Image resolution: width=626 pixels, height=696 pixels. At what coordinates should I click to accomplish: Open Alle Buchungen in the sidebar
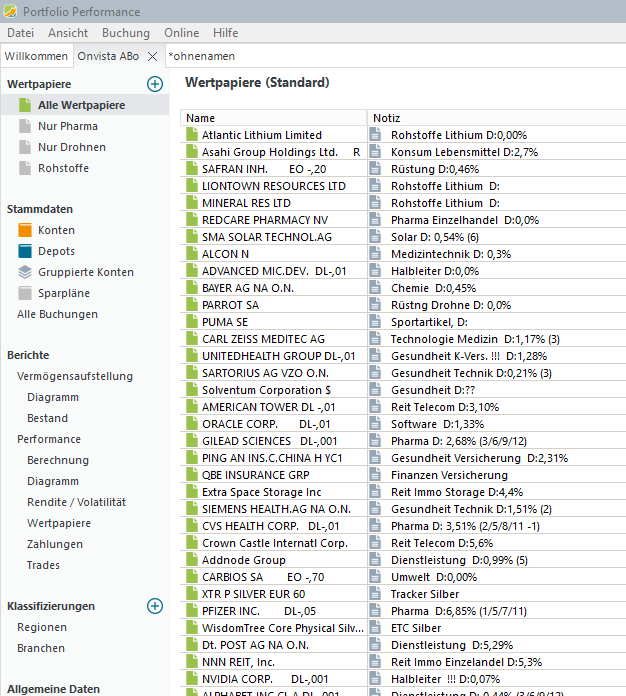57,314
